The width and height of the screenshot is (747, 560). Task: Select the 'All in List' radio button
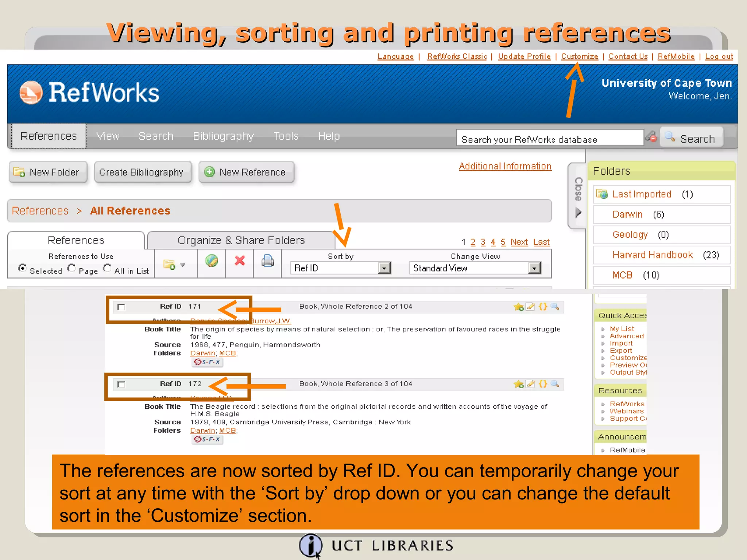coord(107,268)
